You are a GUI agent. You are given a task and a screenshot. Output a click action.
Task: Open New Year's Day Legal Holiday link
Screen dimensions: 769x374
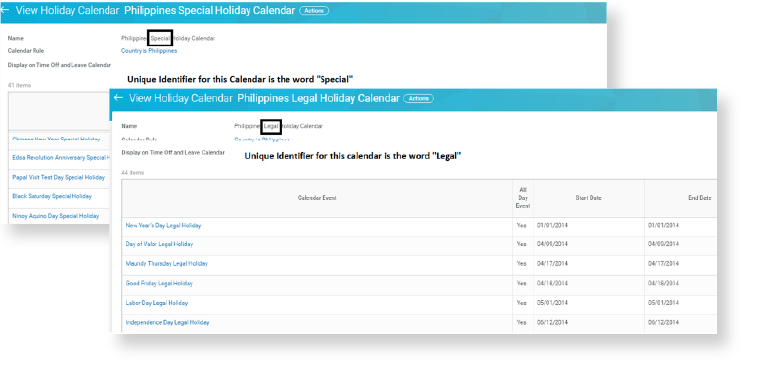pyautogui.click(x=163, y=225)
